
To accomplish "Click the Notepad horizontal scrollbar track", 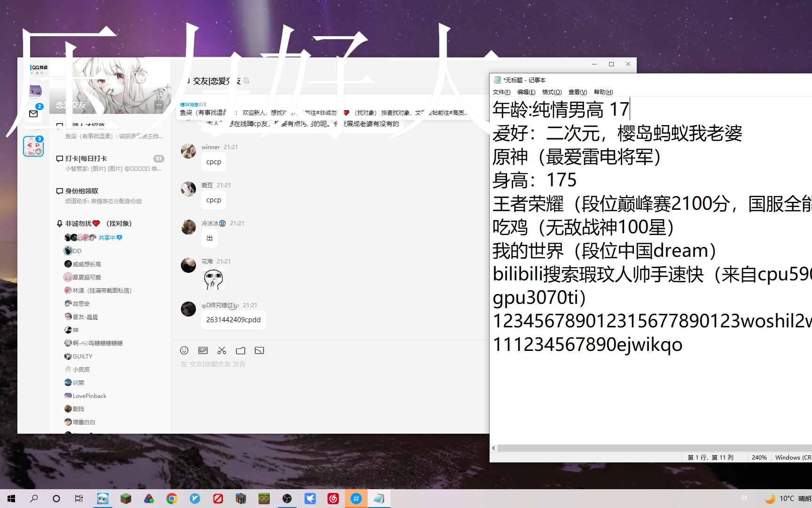I will (655, 448).
